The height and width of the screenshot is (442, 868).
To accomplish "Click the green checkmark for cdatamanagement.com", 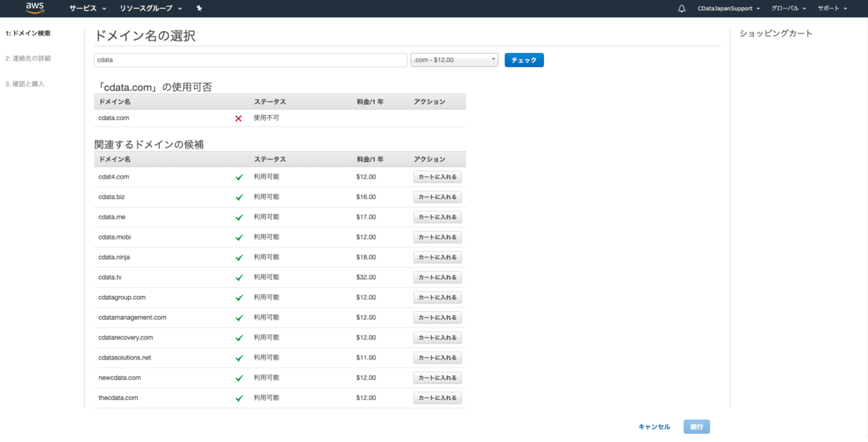I will [x=239, y=318].
